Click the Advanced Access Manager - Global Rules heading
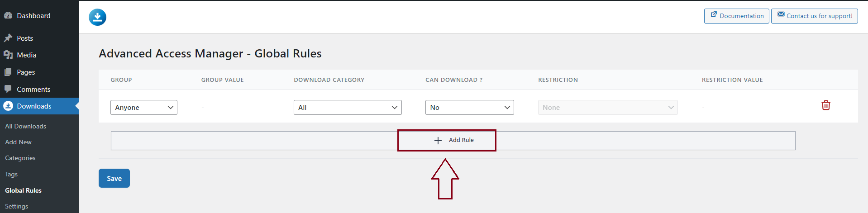Image resolution: width=868 pixels, height=213 pixels. click(210, 53)
